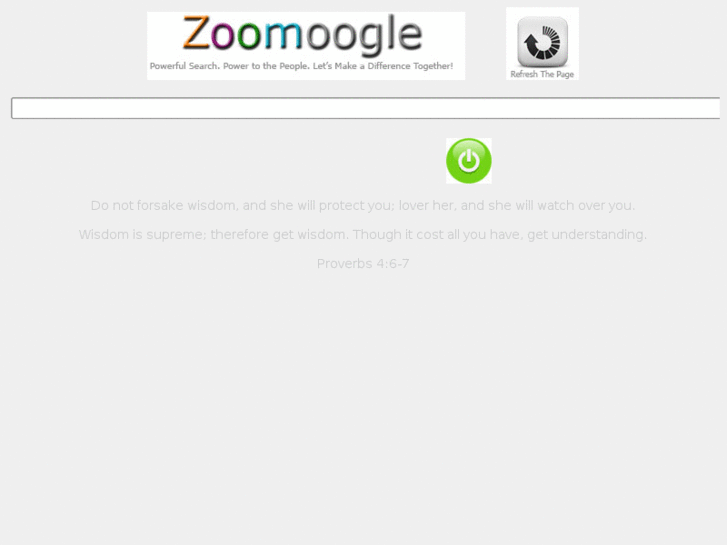This screenshot has height=545, width=727.
Task: Click the "Do not forsake wisdom" verse line
Action: pyautogui.click(x=363, y=205)
